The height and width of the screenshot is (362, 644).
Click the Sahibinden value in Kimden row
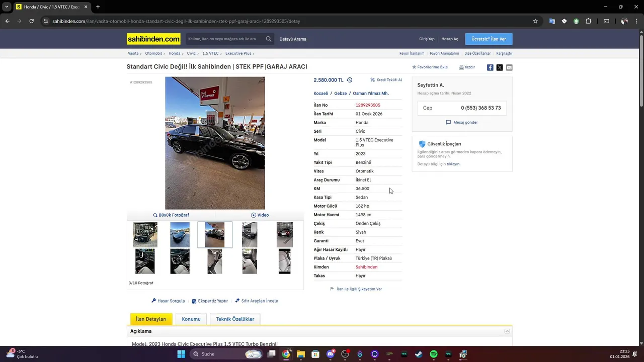coord(366,267)
